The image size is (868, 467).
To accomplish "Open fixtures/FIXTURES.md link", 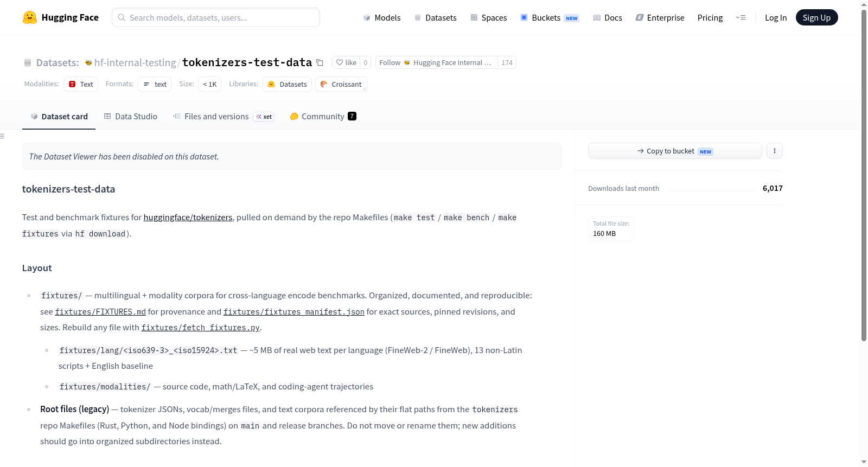I will 100,312.
